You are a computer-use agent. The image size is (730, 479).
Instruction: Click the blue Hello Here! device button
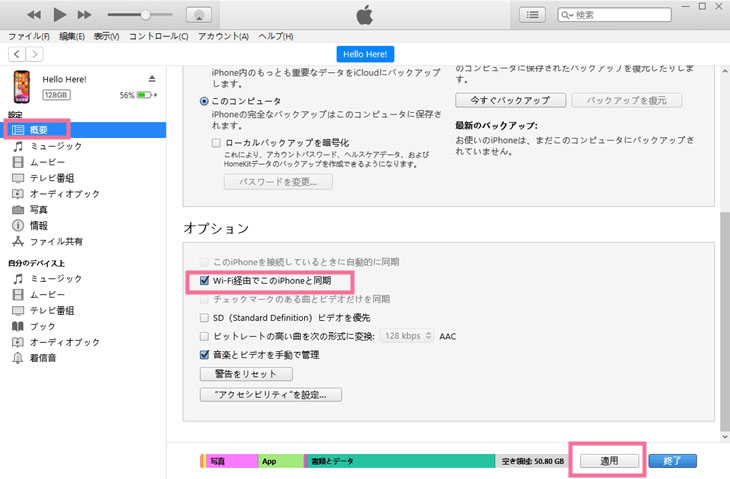365,54
